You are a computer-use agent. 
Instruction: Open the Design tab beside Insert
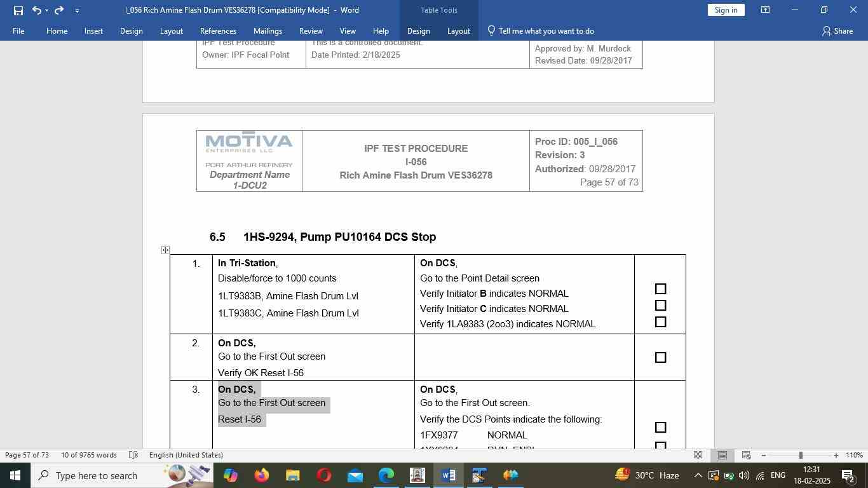point(131,30)
